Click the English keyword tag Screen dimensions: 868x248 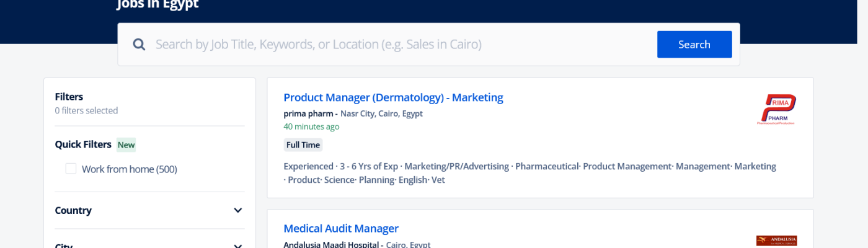pos(412,180)
